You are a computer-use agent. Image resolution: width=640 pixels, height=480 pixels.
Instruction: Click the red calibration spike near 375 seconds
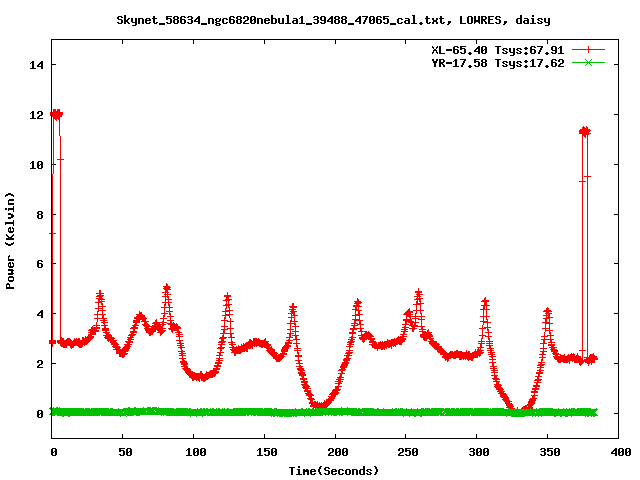pos(585,131)
